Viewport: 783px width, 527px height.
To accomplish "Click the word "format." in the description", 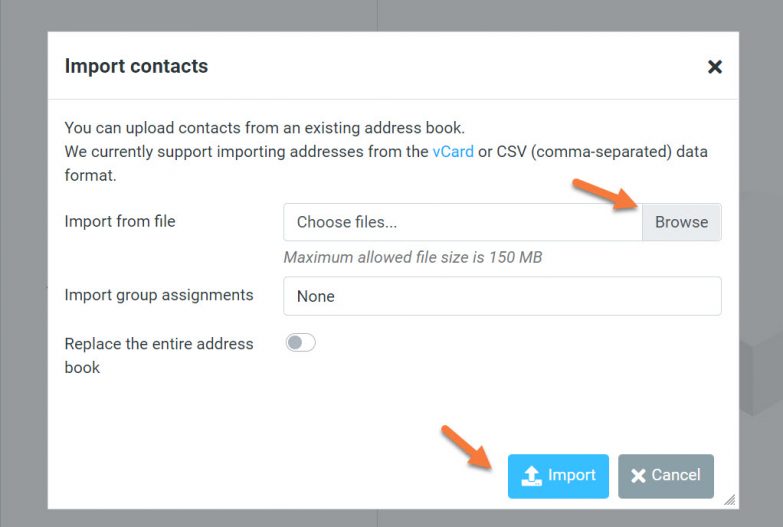I will coord(91,176).
